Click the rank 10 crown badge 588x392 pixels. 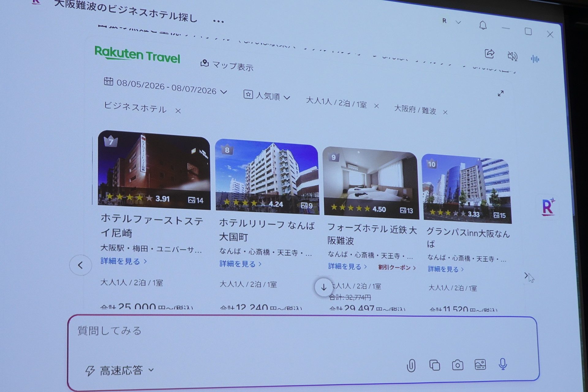pyautogui.click(x=432, y=164)
